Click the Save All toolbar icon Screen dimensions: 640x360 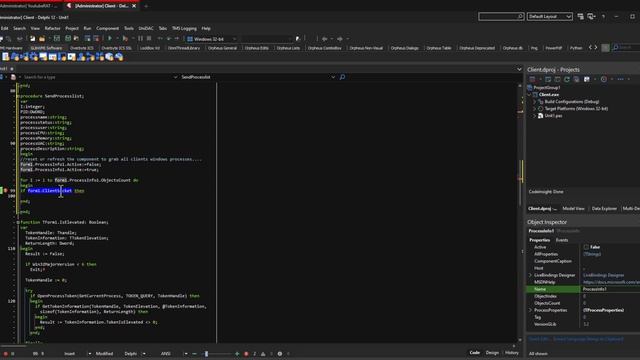[x=68, y=38]
